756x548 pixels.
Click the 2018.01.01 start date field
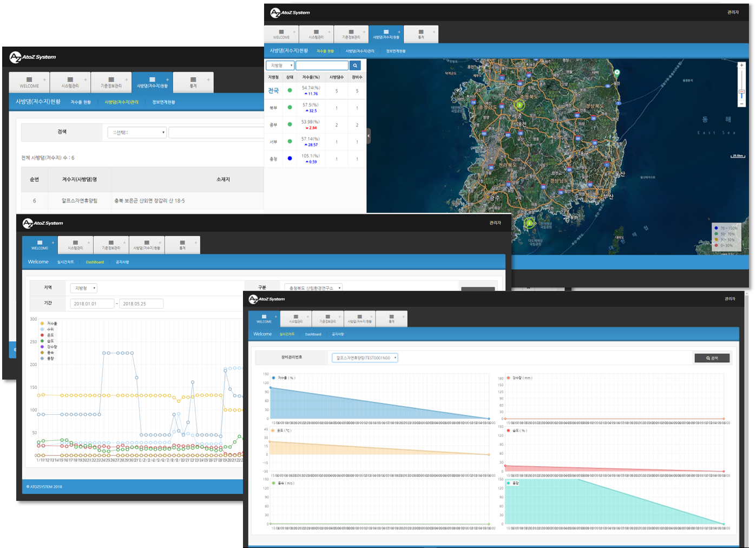click(x=92, y=304)
